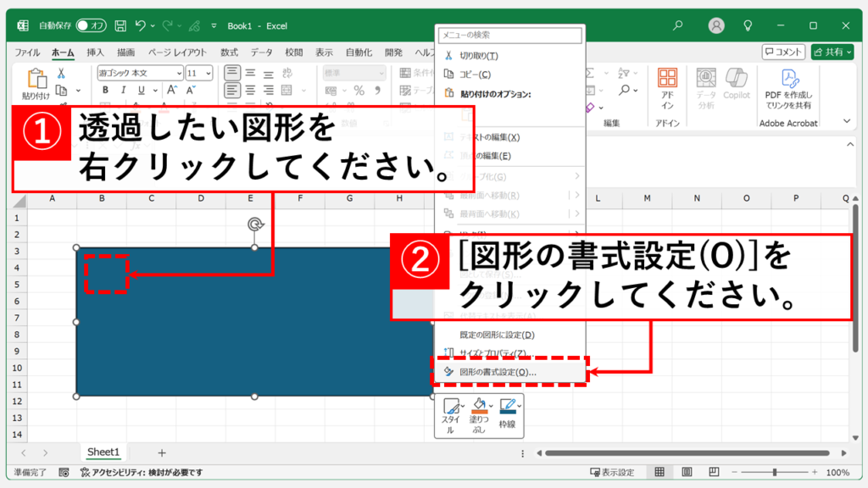Screen dimensions: 868x488
Task: Click the lightbulb help icon
Action: point(748,25)
